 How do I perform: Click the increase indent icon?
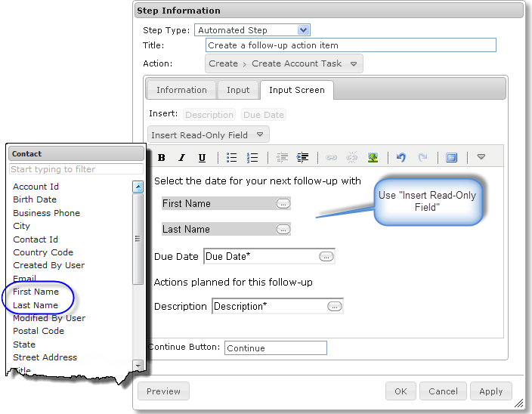(303, 158)
